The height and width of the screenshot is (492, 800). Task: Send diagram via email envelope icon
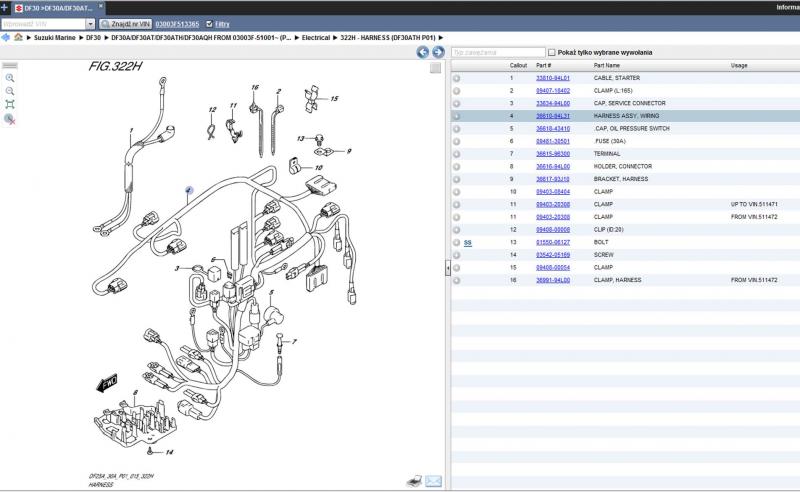pyautogui.click(x=433, y=481)
